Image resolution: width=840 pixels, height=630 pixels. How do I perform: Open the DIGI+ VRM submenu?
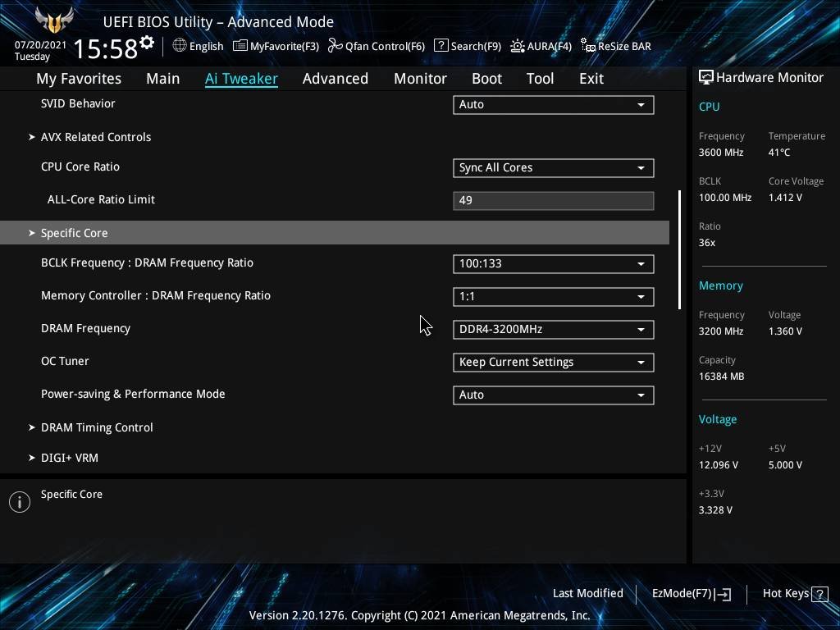[x=69, y=458]
